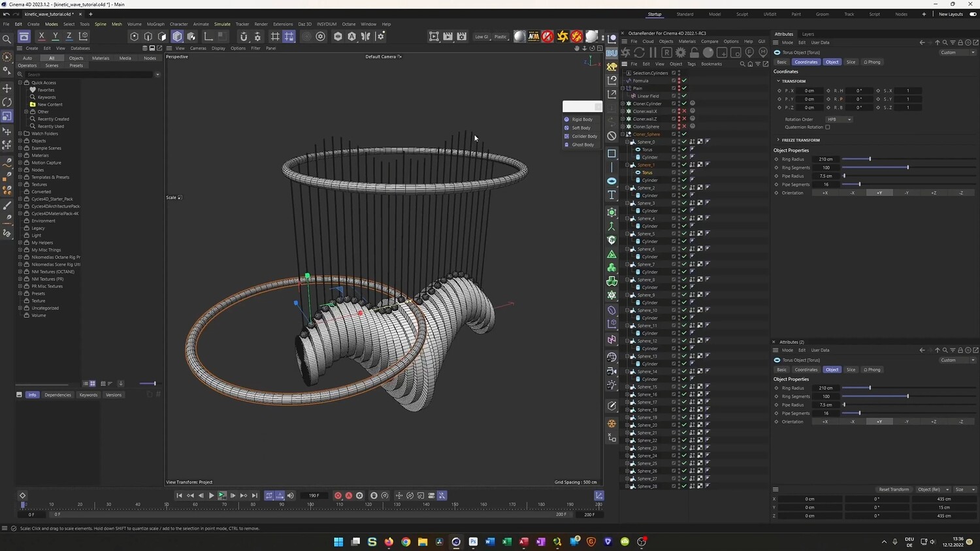Click the Octane lock resolution icon
Image resolution: width=980 pixels, height=551 pixels.
coord(694,52)
